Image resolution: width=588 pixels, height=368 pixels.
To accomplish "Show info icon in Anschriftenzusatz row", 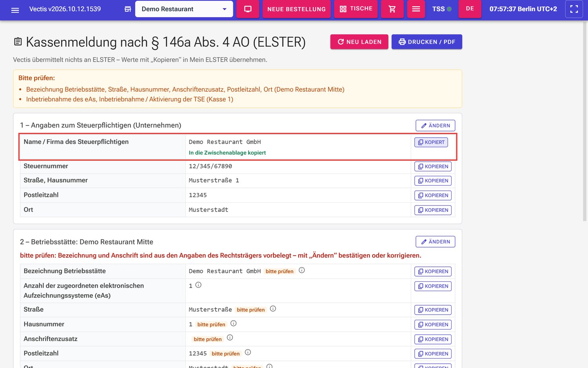I will tap(230, 337).
